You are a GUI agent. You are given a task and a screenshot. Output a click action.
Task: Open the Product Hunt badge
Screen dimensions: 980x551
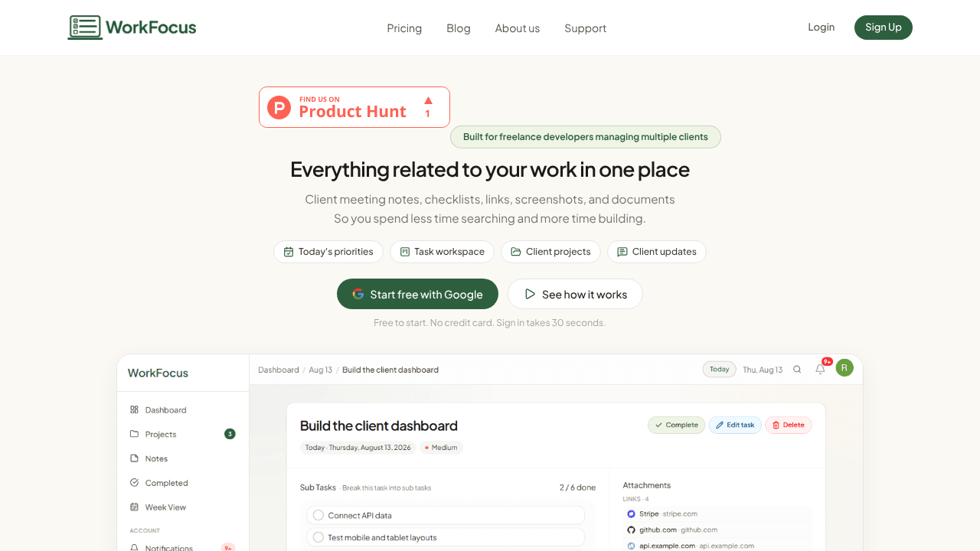click(354, 107)
